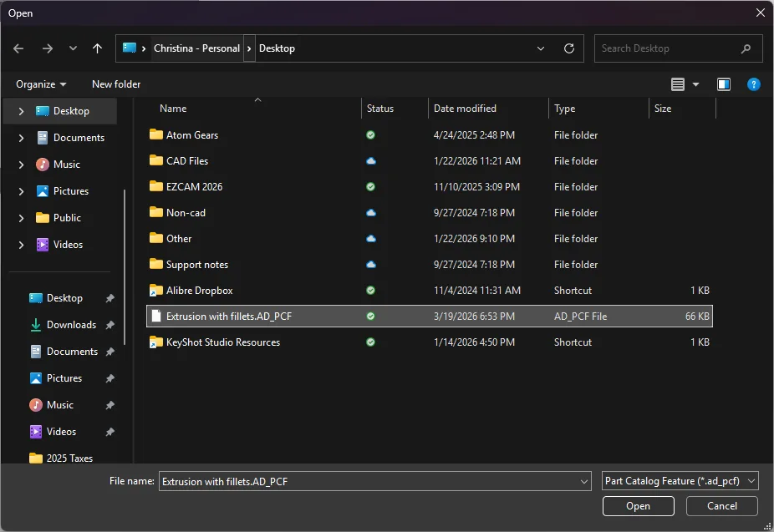Expand the Music tree node
This screenshot has width=774, height=532.
point(21,165)
